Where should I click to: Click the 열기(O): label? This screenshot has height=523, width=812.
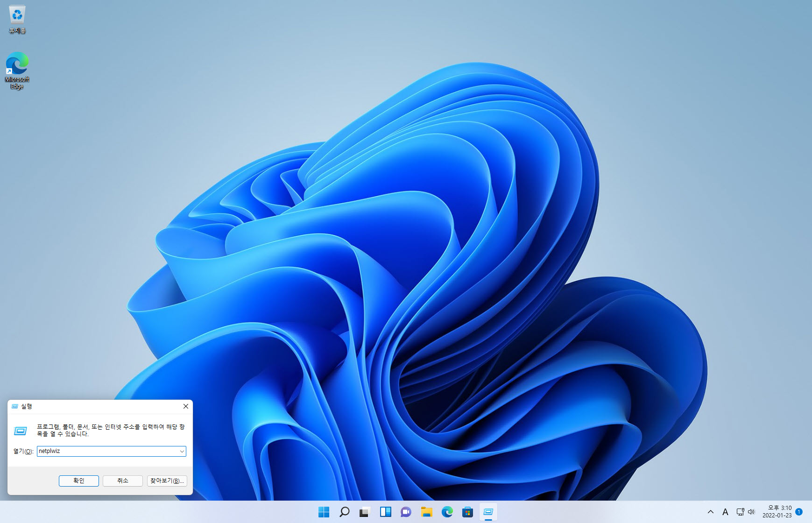pos(23,451)
